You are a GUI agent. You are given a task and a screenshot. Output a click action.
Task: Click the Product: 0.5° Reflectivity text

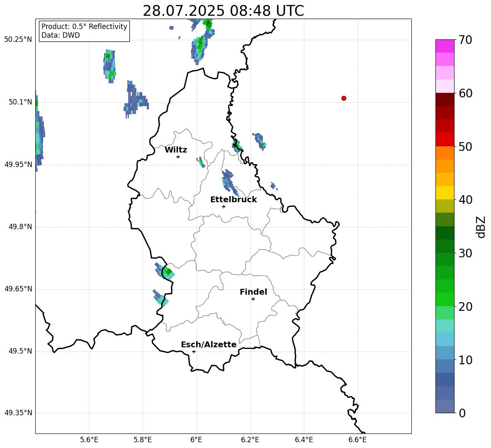point(84,26)
